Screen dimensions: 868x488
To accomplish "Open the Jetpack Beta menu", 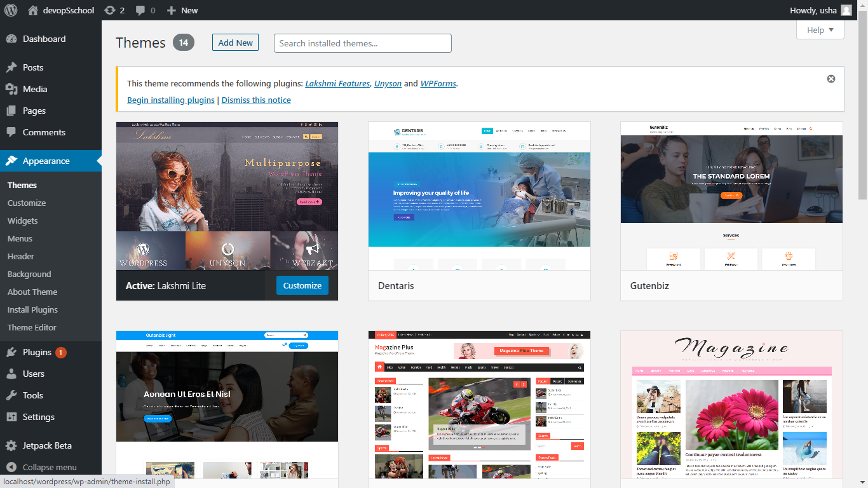I will (46, 445).
